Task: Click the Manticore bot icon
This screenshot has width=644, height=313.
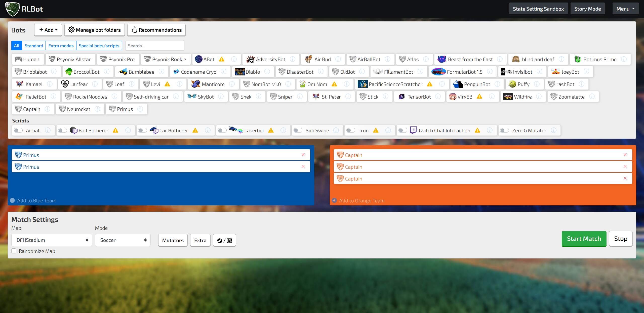Action: (195, 84)
